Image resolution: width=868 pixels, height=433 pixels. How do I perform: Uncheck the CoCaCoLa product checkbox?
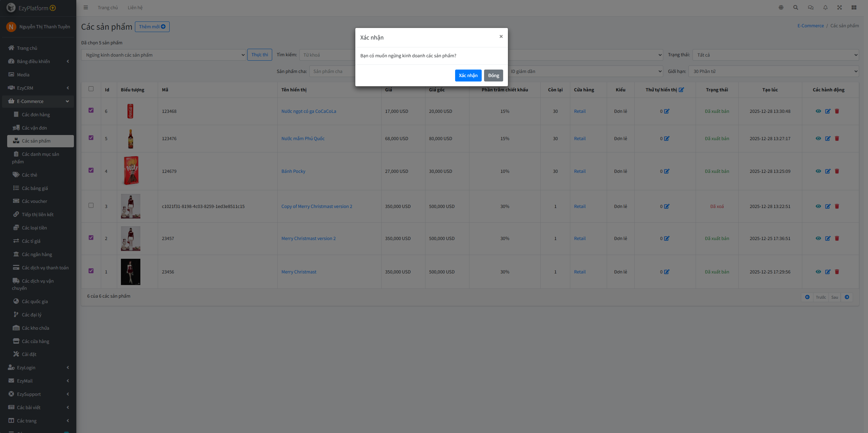click(91, 110)
